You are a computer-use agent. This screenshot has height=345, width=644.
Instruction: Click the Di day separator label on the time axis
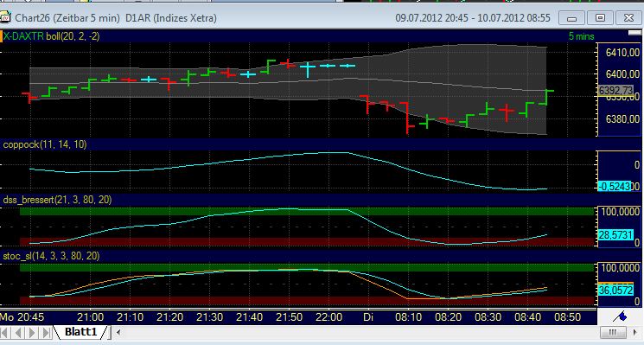pyautogui.click(x=368, y=317)
